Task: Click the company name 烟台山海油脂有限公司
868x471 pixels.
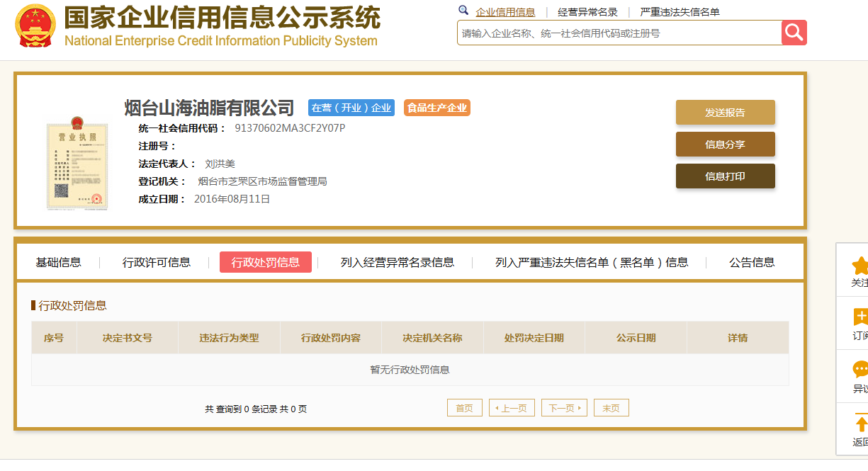Action: (209, 108)
